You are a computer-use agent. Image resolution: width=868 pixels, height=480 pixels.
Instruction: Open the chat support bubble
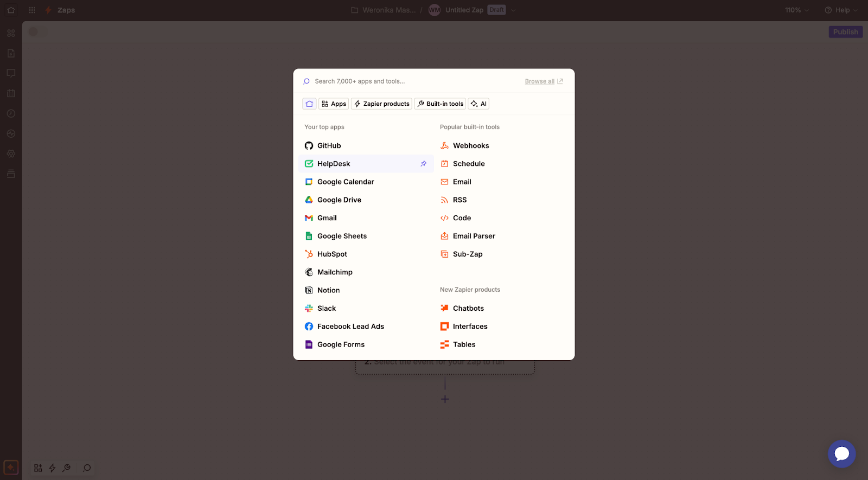pyautogui.click(x=841, y=454)
